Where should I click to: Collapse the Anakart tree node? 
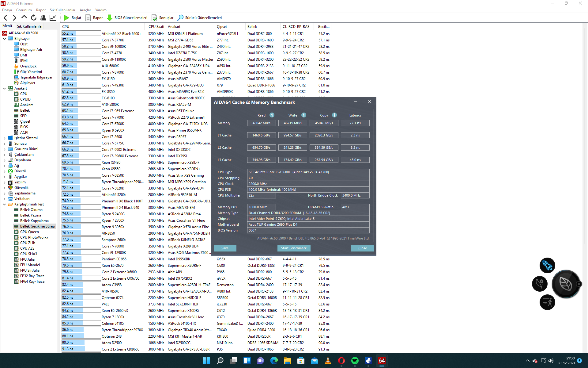click(x=4, y=88)
